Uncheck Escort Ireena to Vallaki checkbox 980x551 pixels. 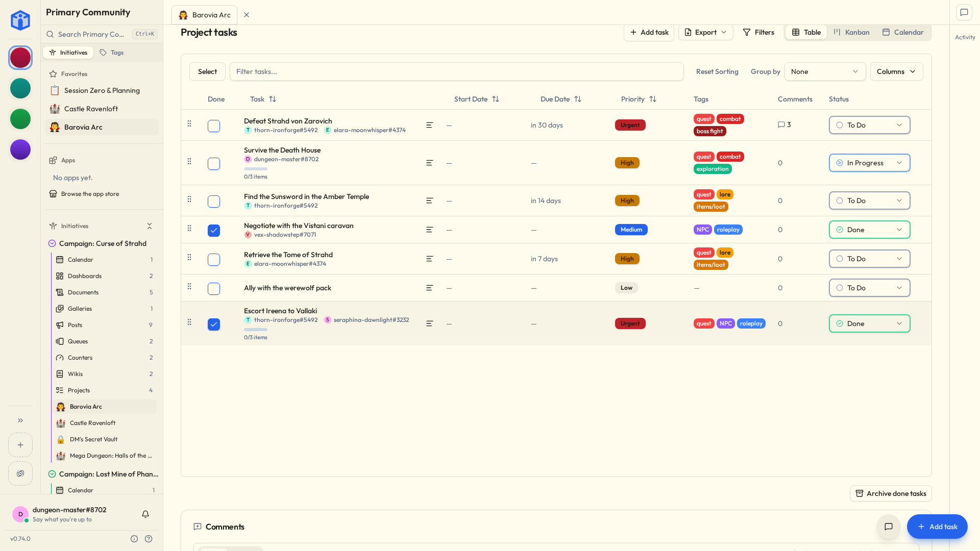[x=214, y=324]
